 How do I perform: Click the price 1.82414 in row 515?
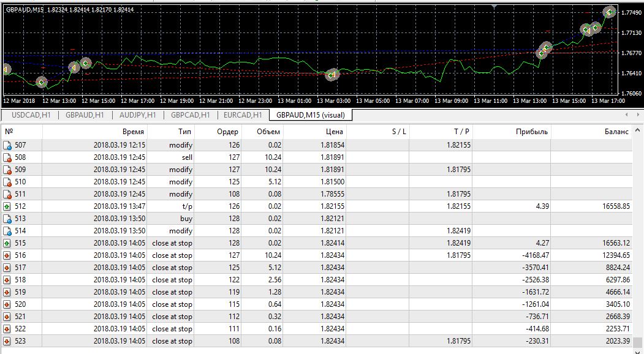[333, 243]
